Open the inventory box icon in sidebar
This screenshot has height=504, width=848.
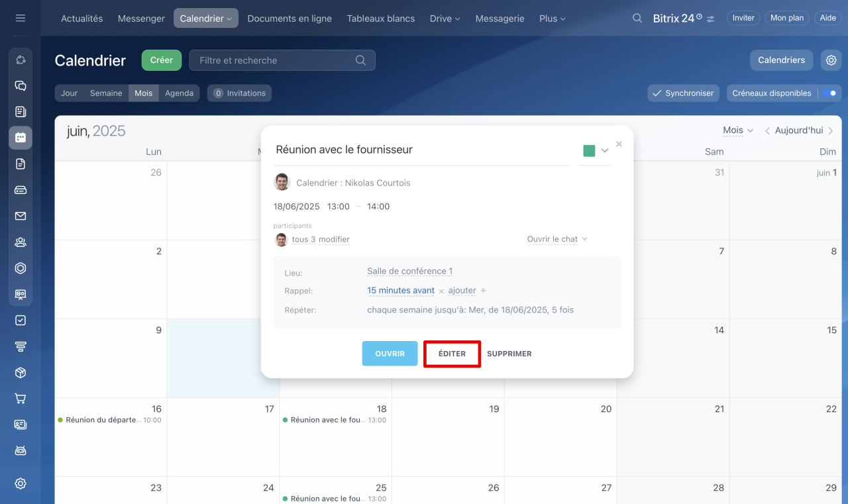(21, 372)
